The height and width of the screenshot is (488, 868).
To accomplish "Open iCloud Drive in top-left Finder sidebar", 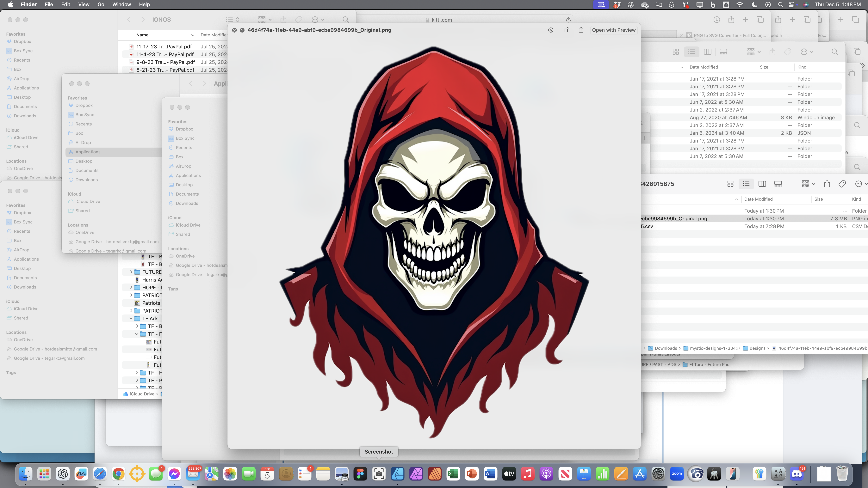I will tap(26, 137).
